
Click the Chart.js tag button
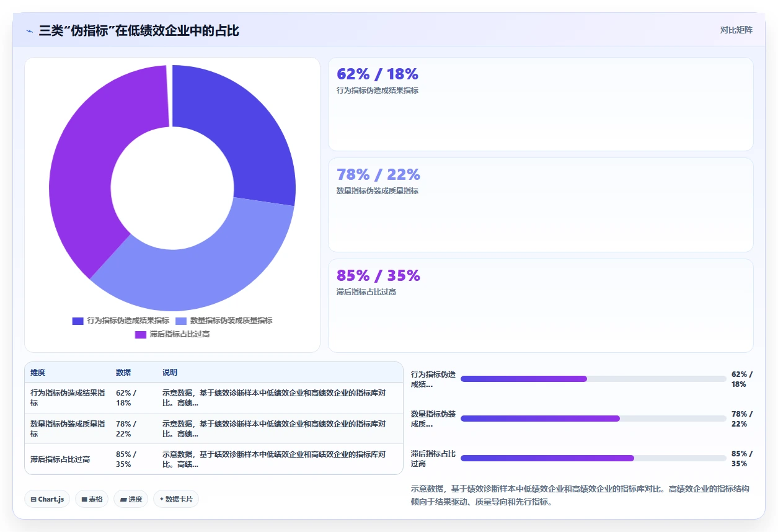click(x=47, y=499)
